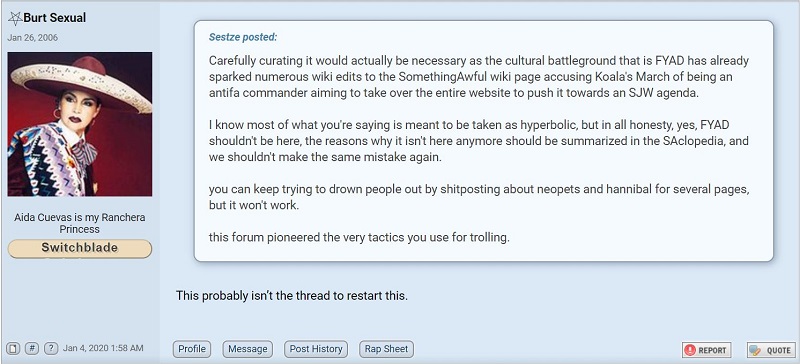This screenshot has height=364, width=800.
Task: Click the reply text 'This probably isn't the thread'
Action: pos(249,296)
